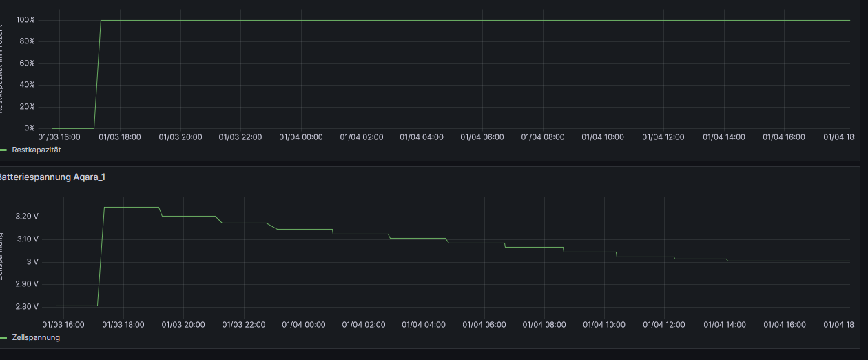Click 01/04 10:00 on the Zellspannung chart time axis
This screenshot has height=360, width=868.
click(604, 324)
